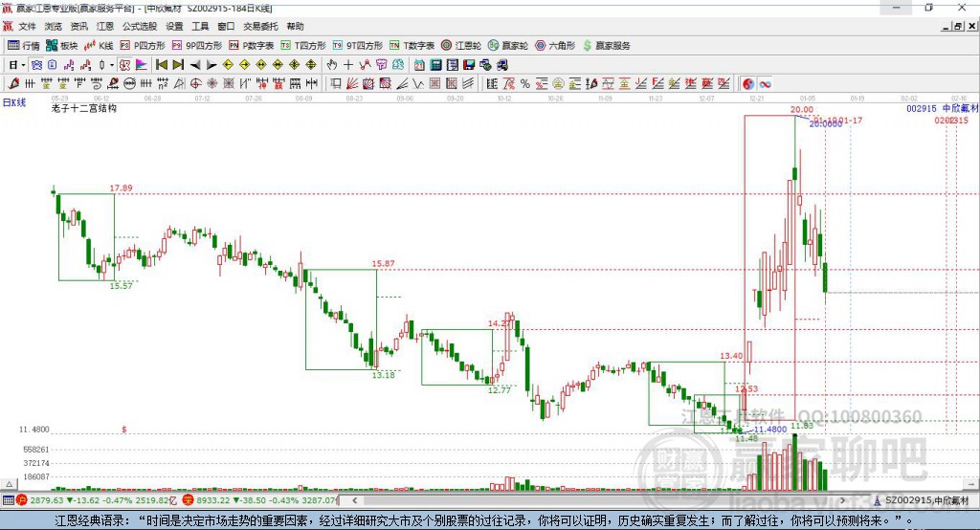Open the 帮助 menu
Image resolution: width=980 pixels, height=530 pixels.
click(295, 26)
